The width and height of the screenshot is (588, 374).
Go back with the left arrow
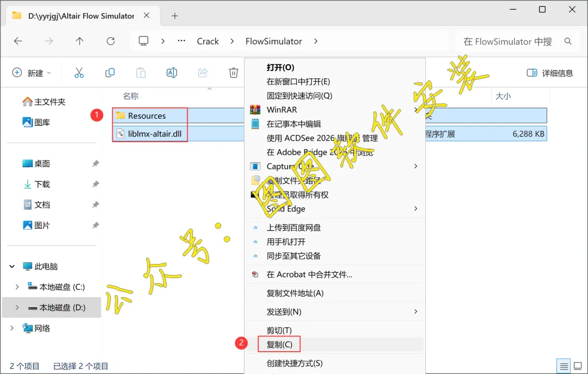[x=18, y=41]
